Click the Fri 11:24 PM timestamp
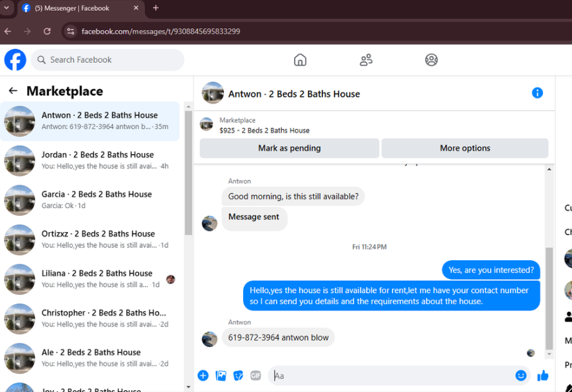Viewport: 572px width, 392px height. [369, 247]
